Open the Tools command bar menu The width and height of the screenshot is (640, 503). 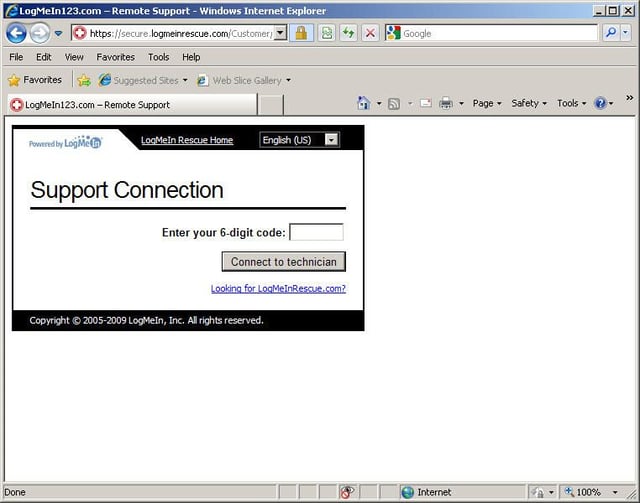pos(571,103)
